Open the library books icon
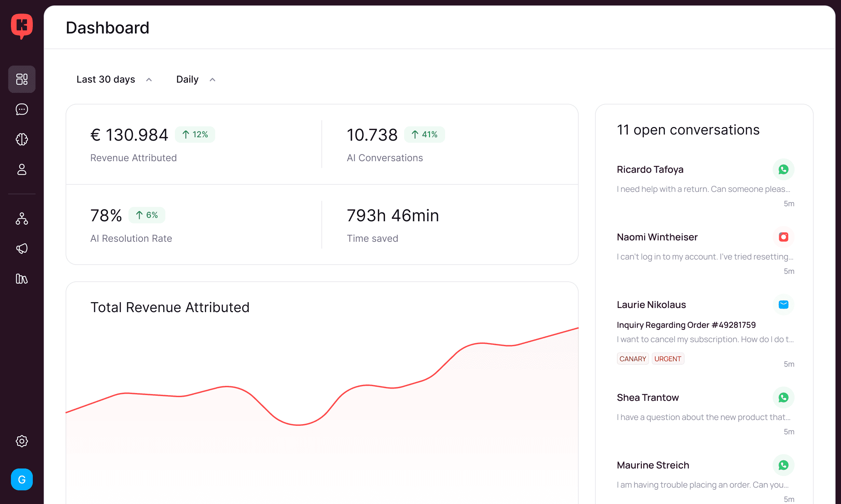Image resolution: width=841 pixels, height=504 pixels. click(x=22, y=279)
